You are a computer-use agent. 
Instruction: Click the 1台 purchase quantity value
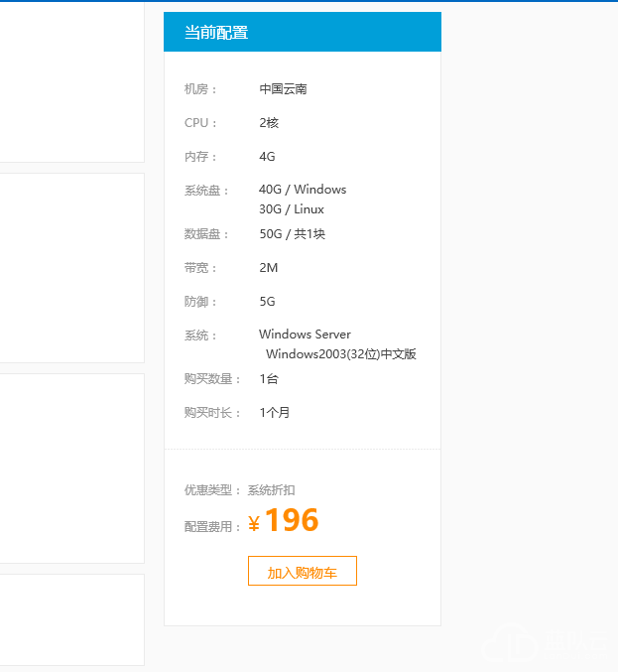click(x=269, y=379)
